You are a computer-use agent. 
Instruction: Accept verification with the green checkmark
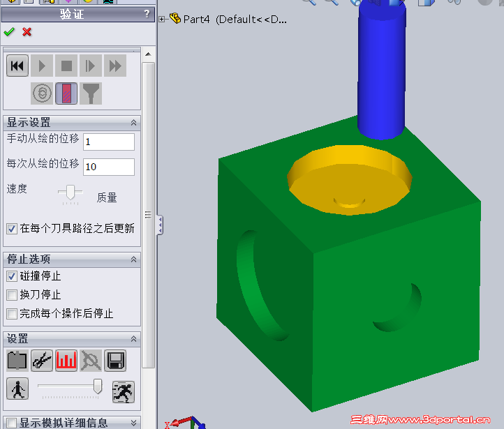click(x=9, y=32)
